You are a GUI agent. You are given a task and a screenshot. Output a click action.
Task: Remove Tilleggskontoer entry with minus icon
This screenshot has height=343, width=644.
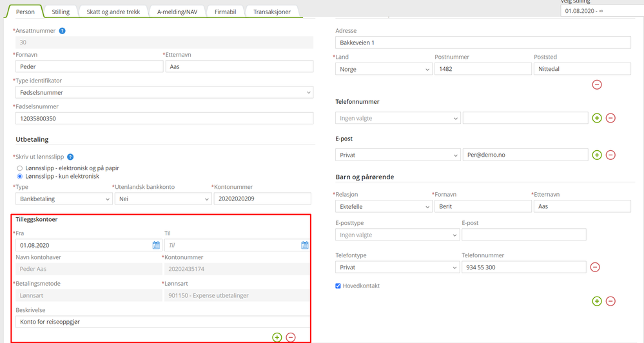click(x=291, y=337)
